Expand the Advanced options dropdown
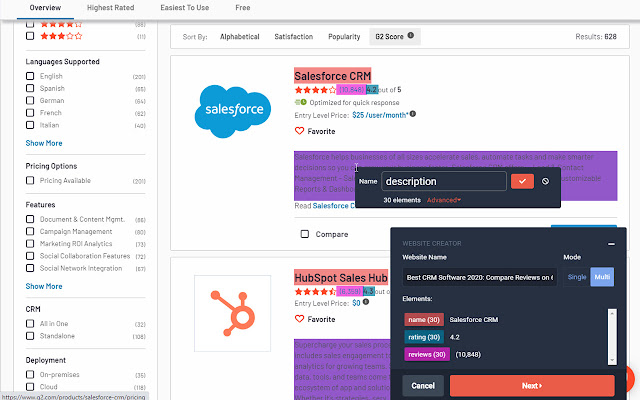Screen dimensions: 640x400 [x=444, y=200]
